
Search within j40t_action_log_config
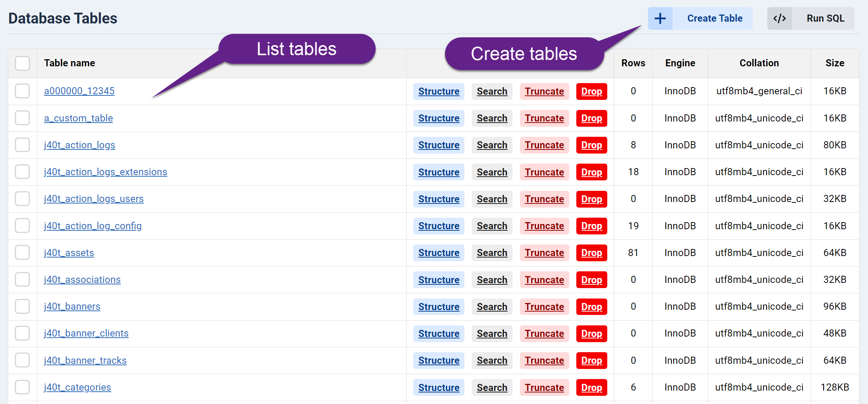[492, 226]
